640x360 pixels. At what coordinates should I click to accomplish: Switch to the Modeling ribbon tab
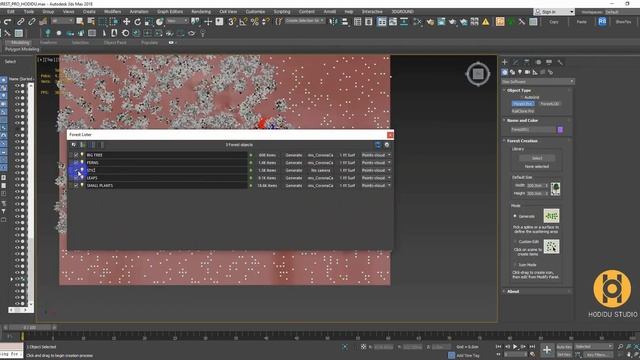tap(20, 42)
